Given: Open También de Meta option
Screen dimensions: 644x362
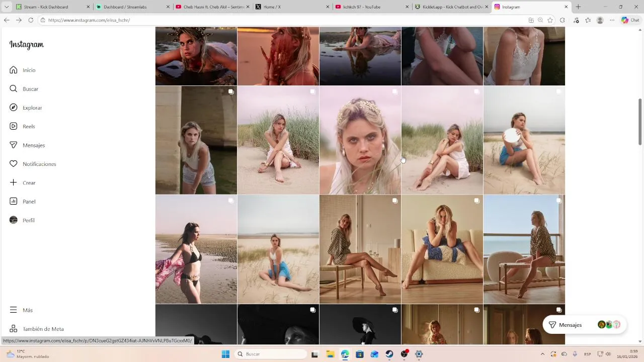Looking at the screenshot, I should [37, 329].
